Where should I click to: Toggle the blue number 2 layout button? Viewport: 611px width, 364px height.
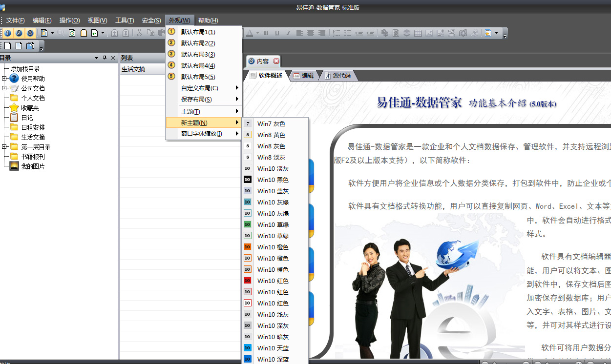pos(19,33)
